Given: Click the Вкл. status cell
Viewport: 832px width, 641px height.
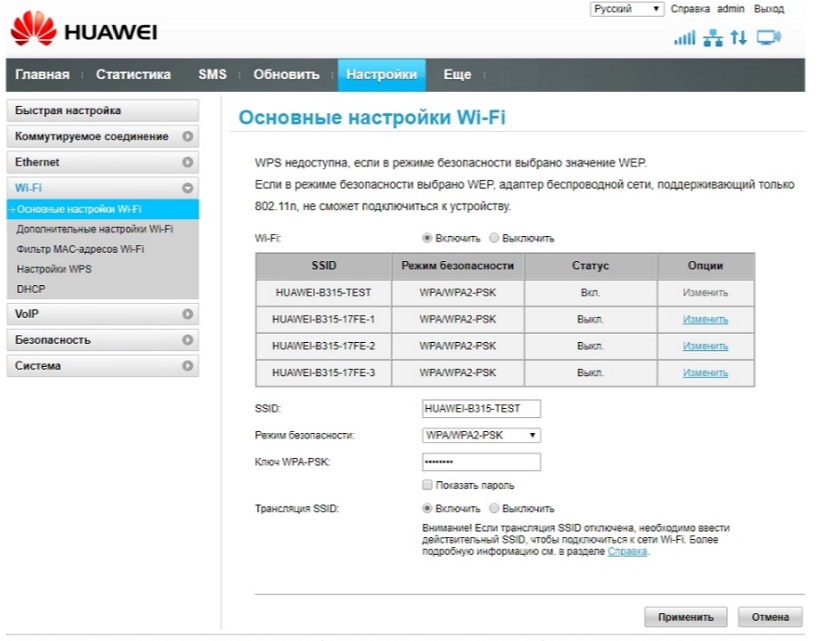Looking at the screenshot, I should click(591, 293).
